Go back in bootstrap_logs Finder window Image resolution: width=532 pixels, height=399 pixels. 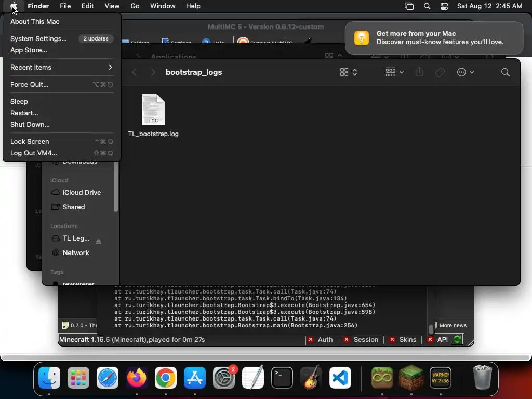tap(135, 72)
